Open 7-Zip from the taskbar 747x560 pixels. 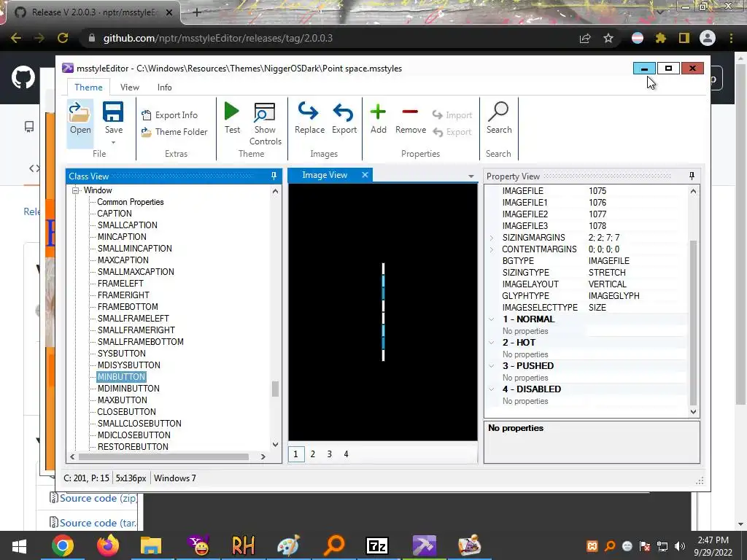[x=377, y=545]
